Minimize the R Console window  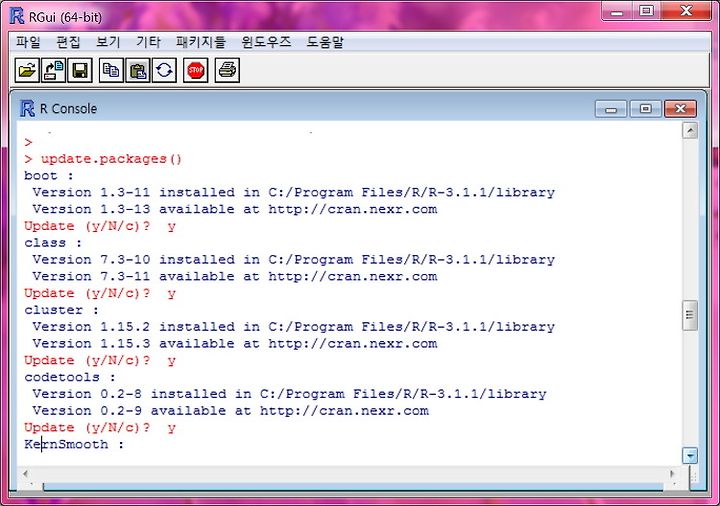(x=611, y=109)
